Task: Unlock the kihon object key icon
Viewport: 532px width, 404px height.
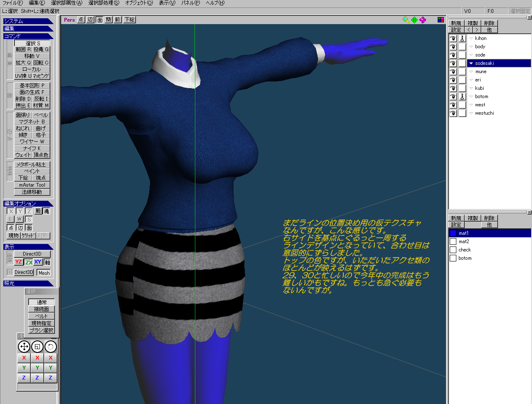Action: tap(462, 38)
